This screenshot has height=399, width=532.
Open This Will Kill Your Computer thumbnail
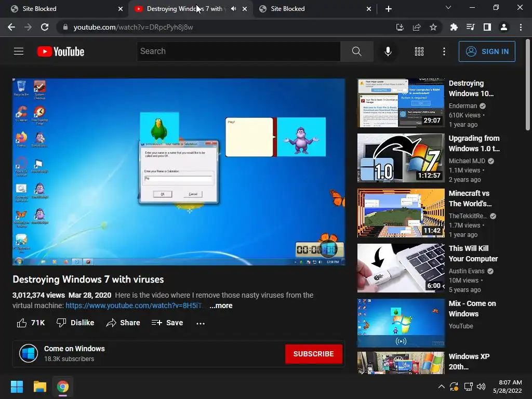tap(401, 268)
